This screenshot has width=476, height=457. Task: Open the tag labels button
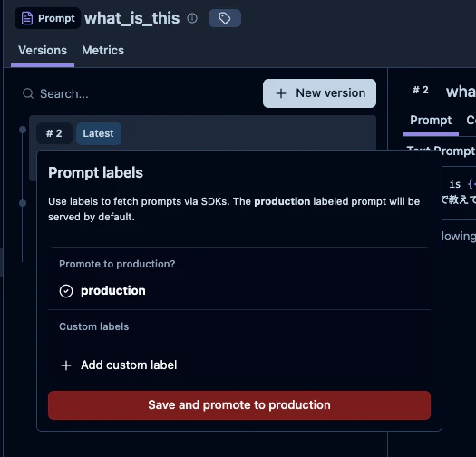(225, 18)
